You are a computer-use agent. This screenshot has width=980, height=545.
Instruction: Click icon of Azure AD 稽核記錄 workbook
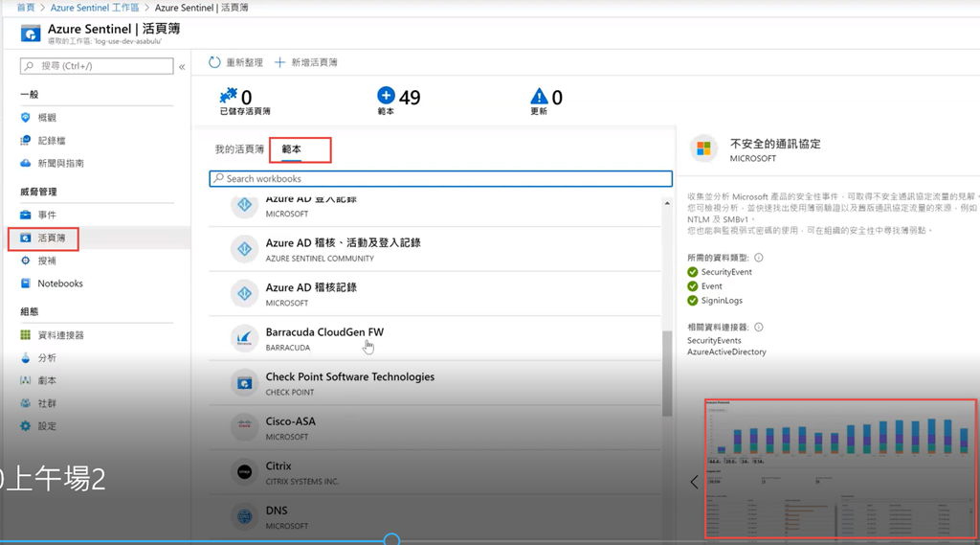tap(244, 293)
